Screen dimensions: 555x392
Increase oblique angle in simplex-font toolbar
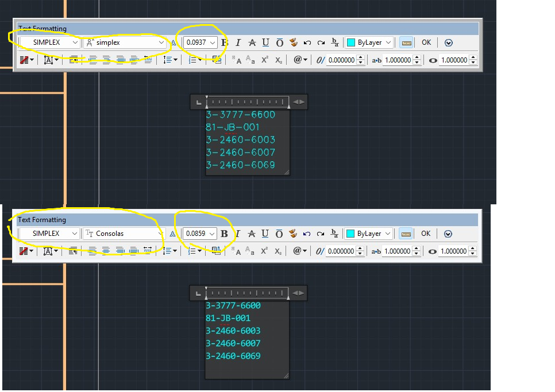pyautogui.click(x=360, y=57)
